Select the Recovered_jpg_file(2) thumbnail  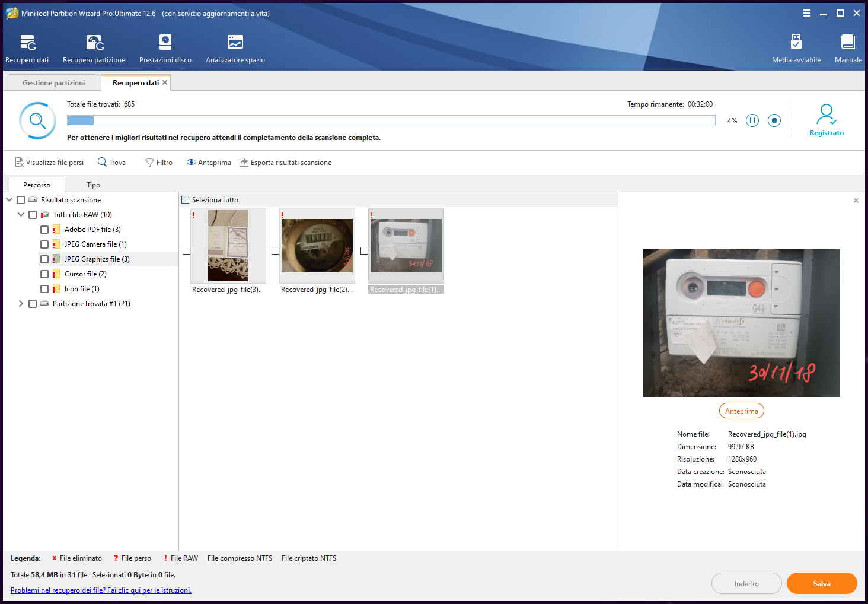[317, 246]
